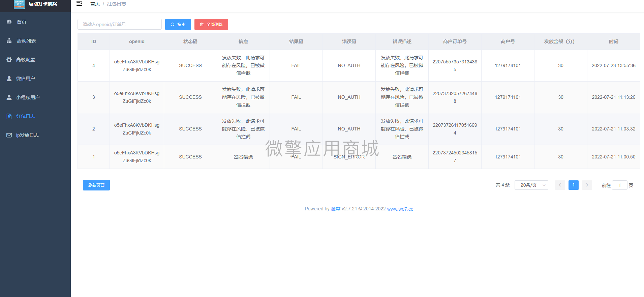Click the red 全部删除 button
The width and height of the screenshot is (644, 297).
tap(211, 24)
